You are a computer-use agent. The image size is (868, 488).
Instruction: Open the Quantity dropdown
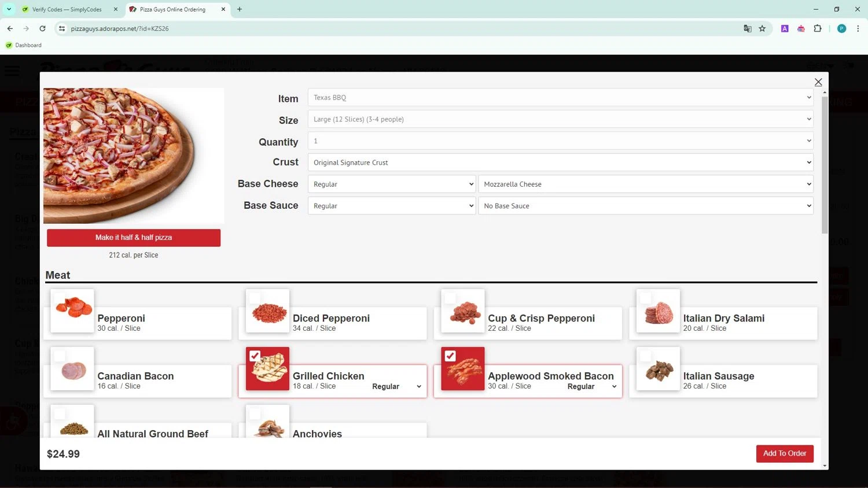click(x=560, y=141)
